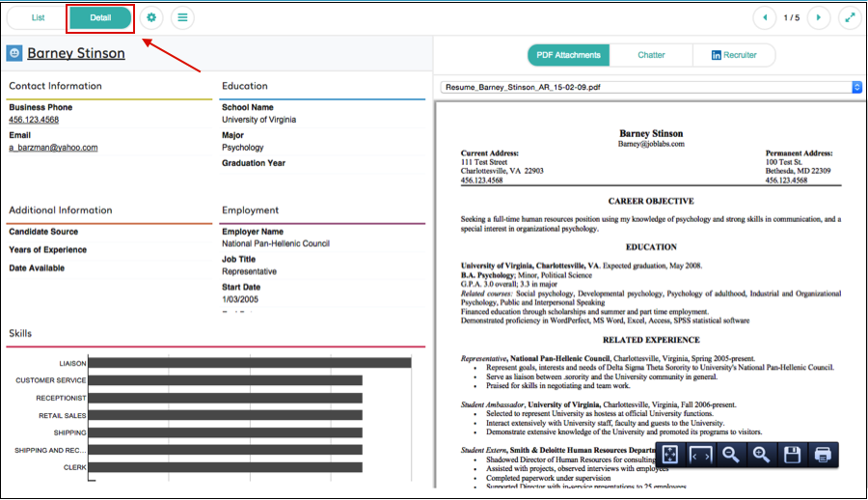Expand the view to fullscreen
Image resolution: width=868 pixels, height=500 pixels.
point(850,17)
